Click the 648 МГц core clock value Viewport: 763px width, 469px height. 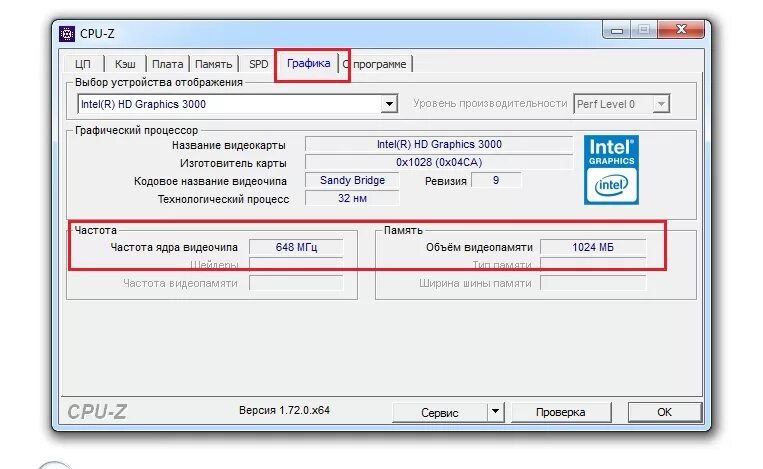click(296, 247)
